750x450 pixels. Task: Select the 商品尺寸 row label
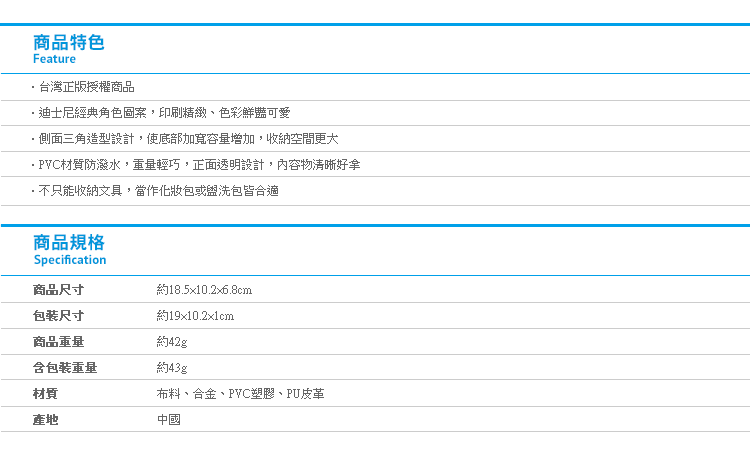tap(58, 290)
